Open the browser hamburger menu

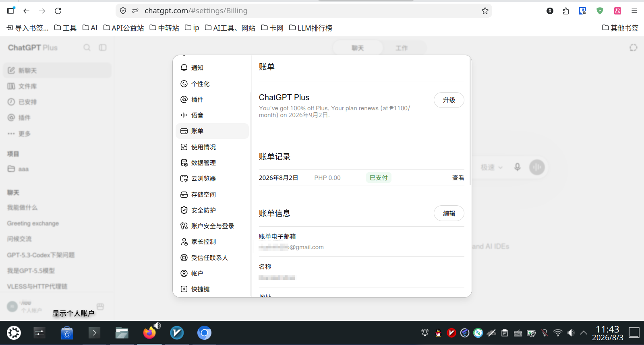point(634,11)
